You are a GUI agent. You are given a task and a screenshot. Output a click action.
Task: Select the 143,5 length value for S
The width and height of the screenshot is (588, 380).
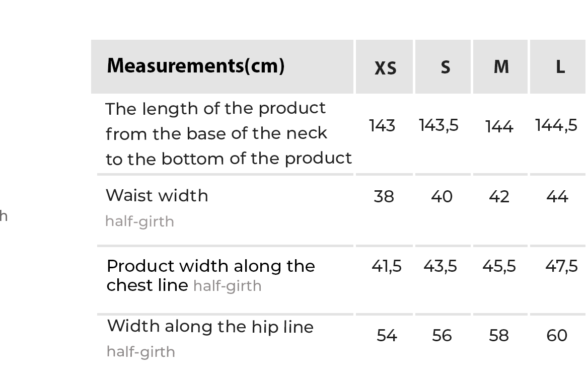(438, 125)
